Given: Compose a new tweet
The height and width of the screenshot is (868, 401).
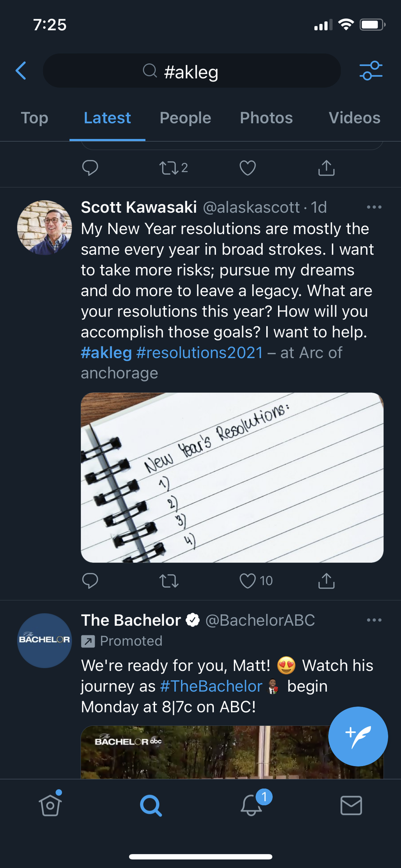Looking at the screenshot, I should (x=358, y=736).
